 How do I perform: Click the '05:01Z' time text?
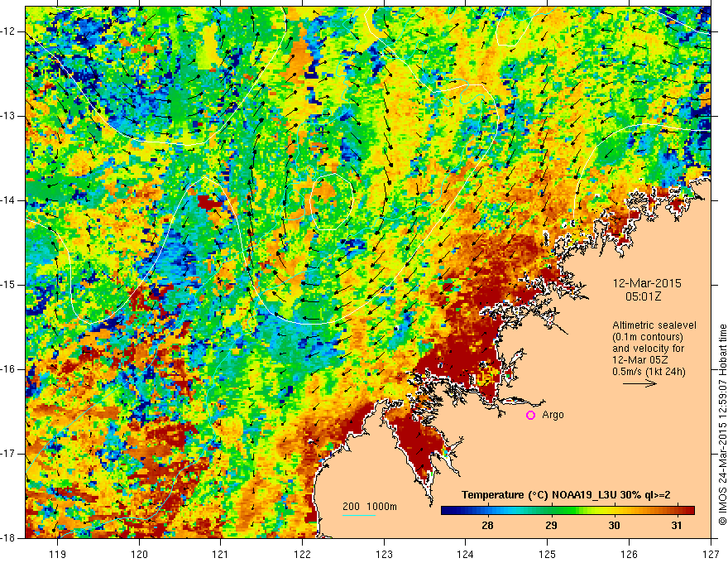tap(643, 296)
